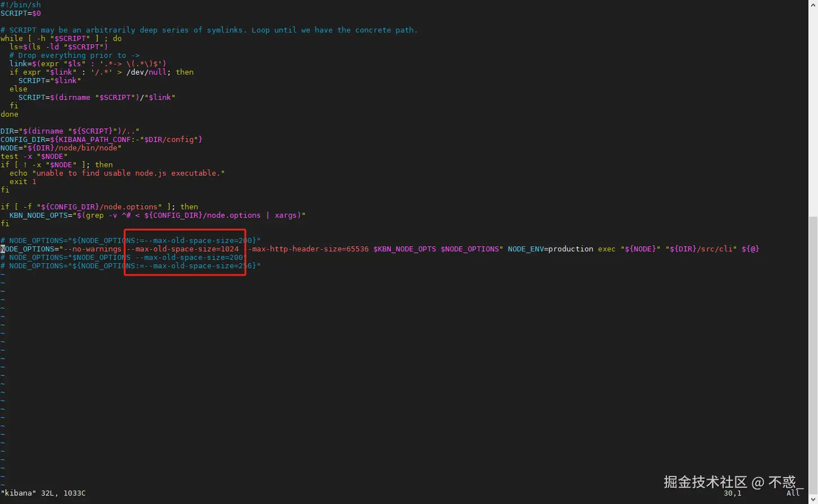The height and width of the screenshot is (504, 818).
Task: Click '--no-warnings' in the NODE_OPTIONS line
Action: pos(92,249)
